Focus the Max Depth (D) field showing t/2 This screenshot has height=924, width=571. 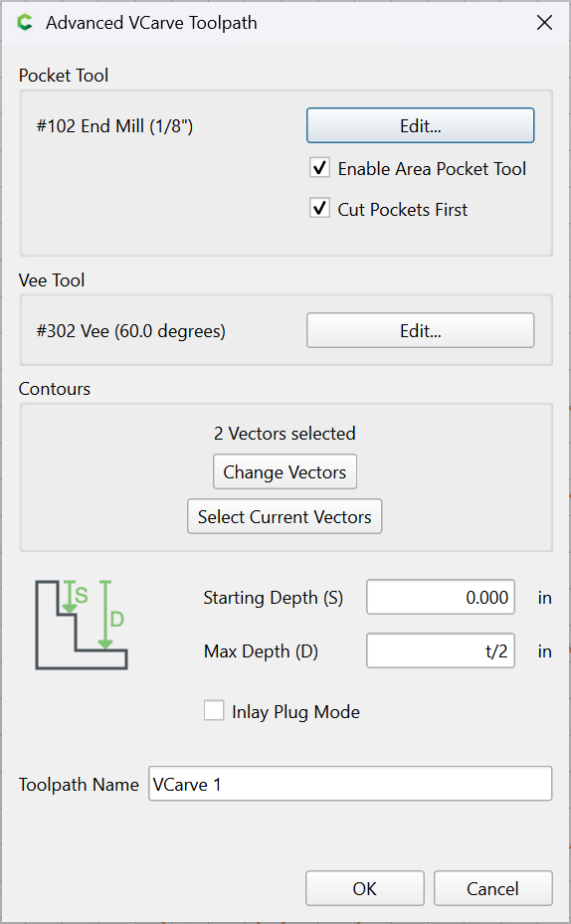click(440, 650)
